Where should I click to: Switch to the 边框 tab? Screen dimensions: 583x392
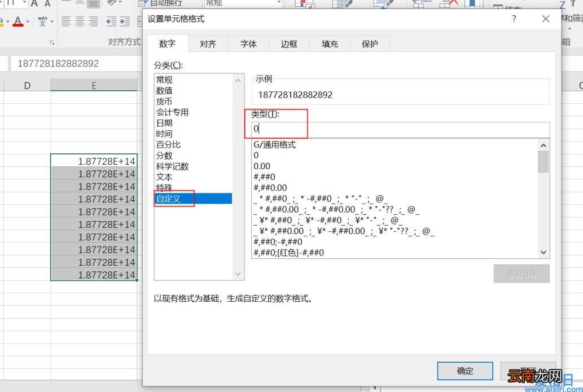point(289,44)
